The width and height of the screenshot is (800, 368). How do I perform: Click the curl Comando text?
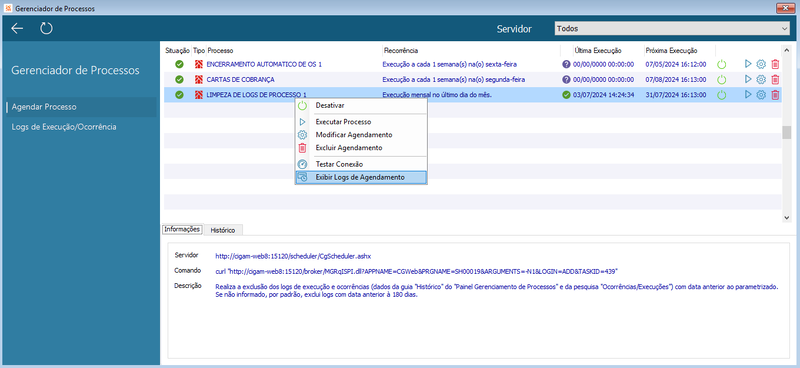[417, 271]
